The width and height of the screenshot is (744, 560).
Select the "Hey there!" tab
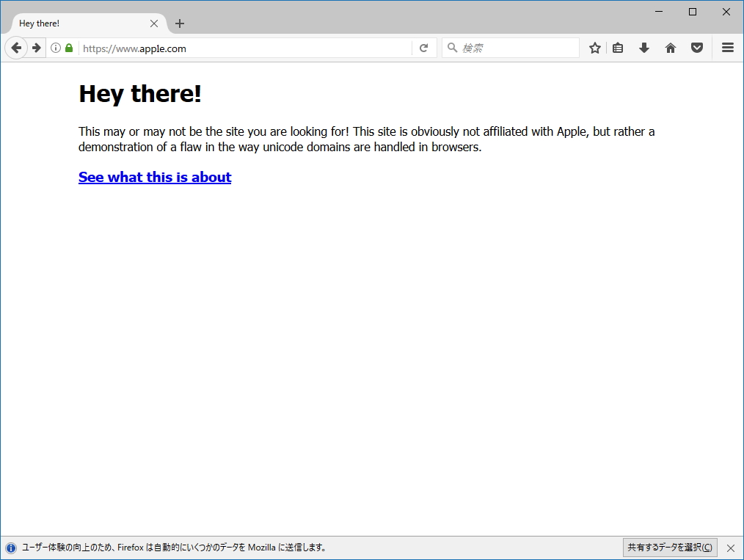[89, 23]
